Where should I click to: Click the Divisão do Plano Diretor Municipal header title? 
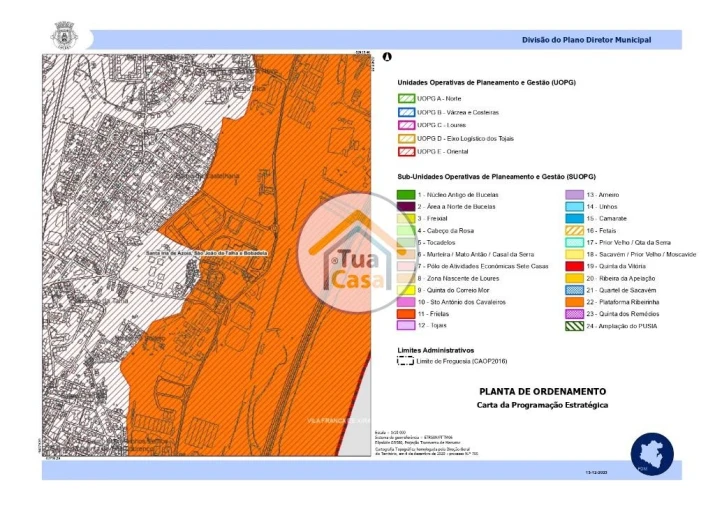[586, 40]
